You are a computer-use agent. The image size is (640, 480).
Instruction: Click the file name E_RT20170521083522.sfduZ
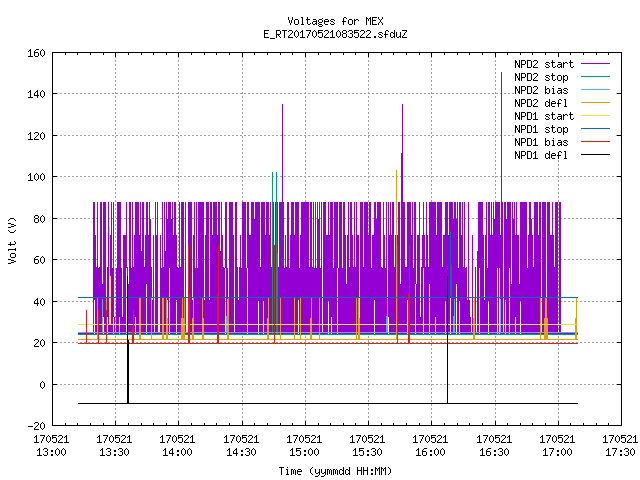pyautogui.click(x=335, y=34)
